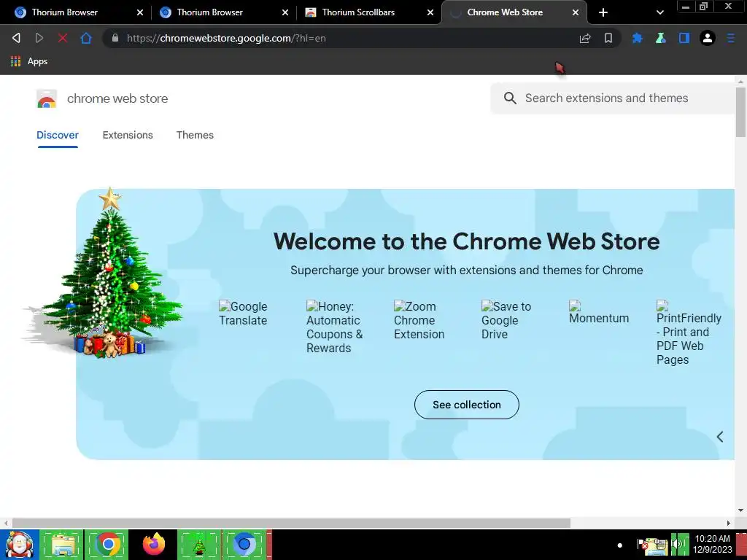Close the Thorium Scrollbars tab
Viewport: 747px width, 560px height.
[430, 12]
